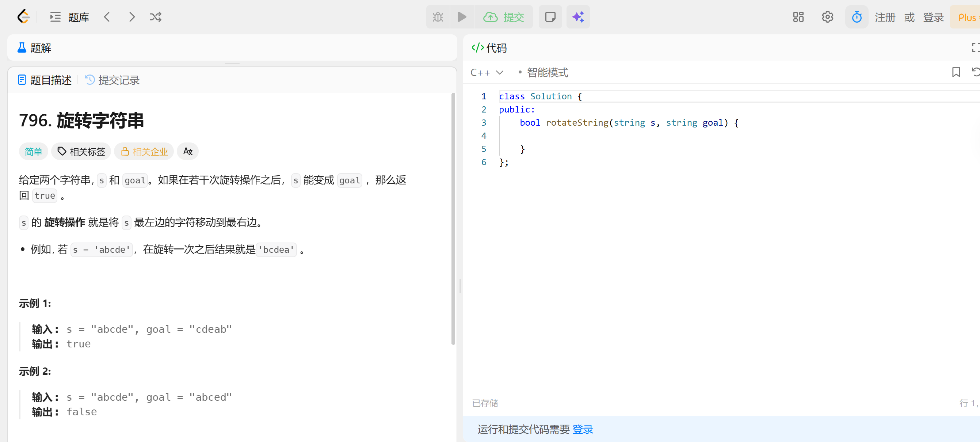Open the notes sticky icon
The image size is (980, 442).
(x=550, y=17)
